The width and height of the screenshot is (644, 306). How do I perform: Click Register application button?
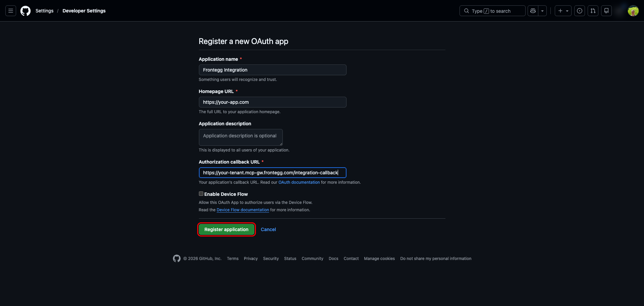[226, 229]
